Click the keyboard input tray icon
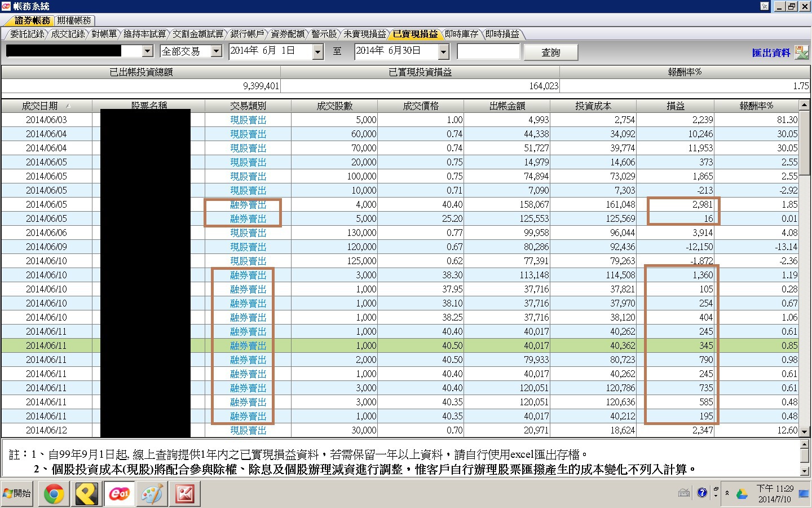This screenshot has height=508, width=812. point(684,493)
